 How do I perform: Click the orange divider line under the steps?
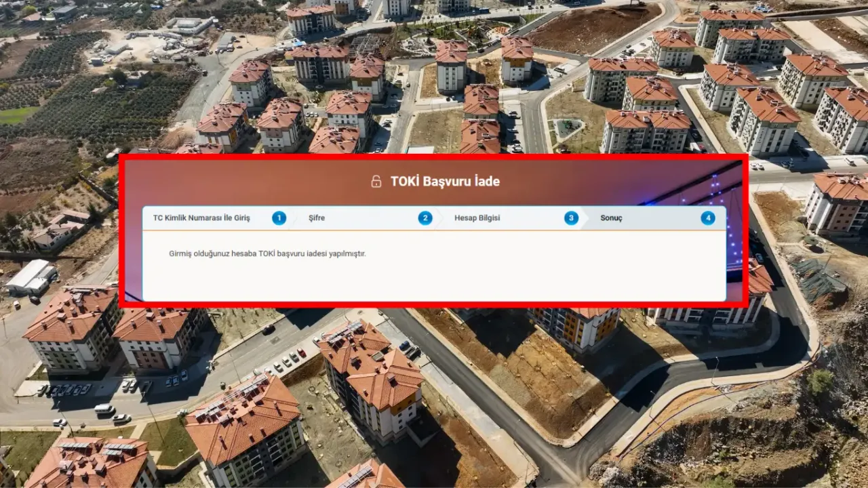(x=434, y=230)
